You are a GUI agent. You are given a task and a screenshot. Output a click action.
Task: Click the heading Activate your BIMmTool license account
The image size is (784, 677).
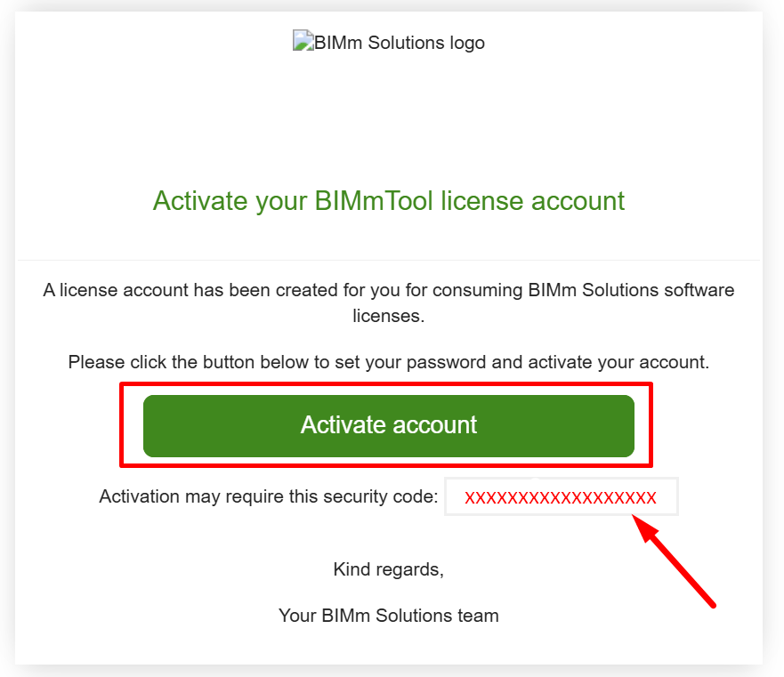(x=389, y=201)
